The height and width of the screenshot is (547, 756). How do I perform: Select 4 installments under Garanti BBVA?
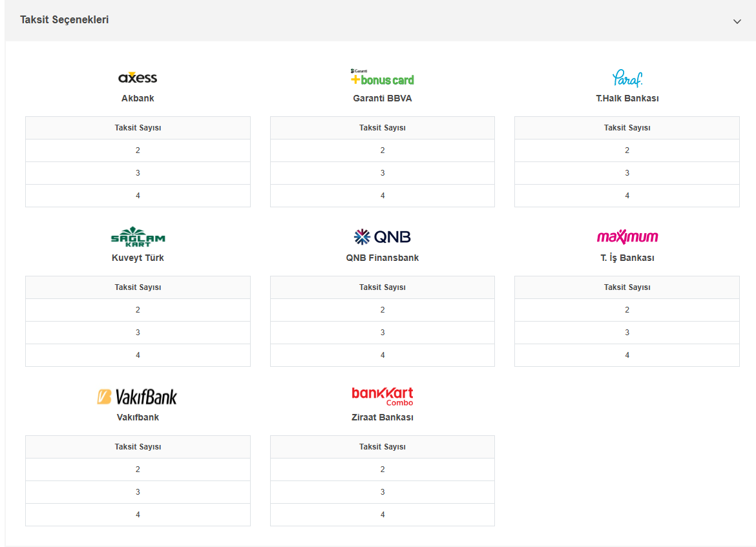tap(382, 196)
